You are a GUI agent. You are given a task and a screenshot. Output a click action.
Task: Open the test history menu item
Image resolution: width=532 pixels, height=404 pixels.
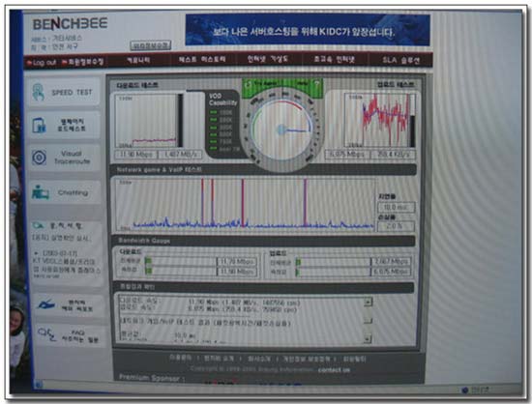click(x=202, y=59)
